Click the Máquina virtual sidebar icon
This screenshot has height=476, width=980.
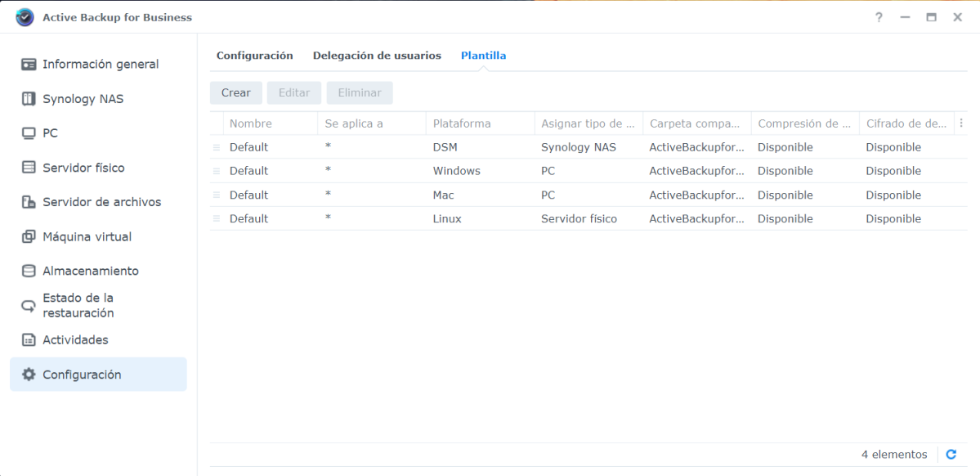pos(29,237)
